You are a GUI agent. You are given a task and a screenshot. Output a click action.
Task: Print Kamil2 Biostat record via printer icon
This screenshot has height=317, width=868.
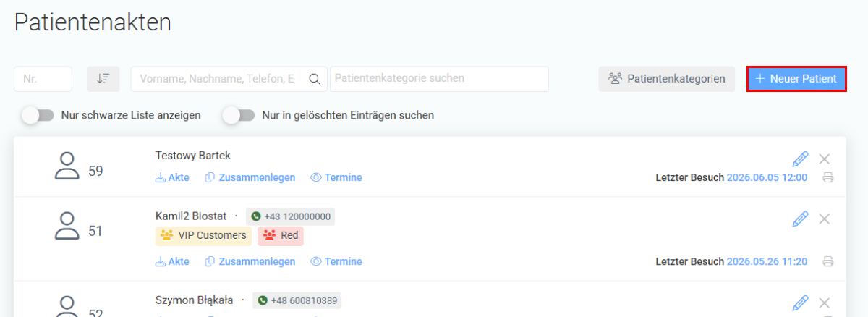828,261
